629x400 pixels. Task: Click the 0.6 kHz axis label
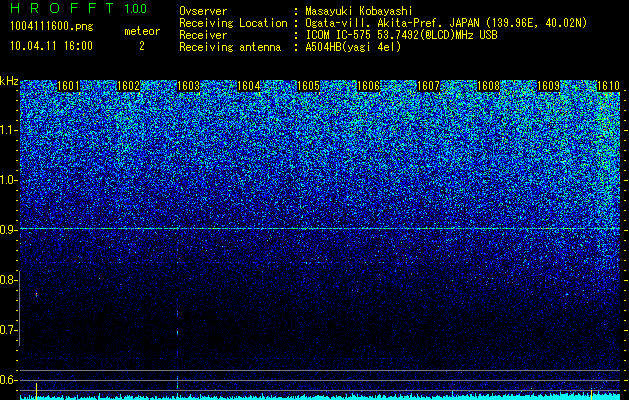point(7,380)
